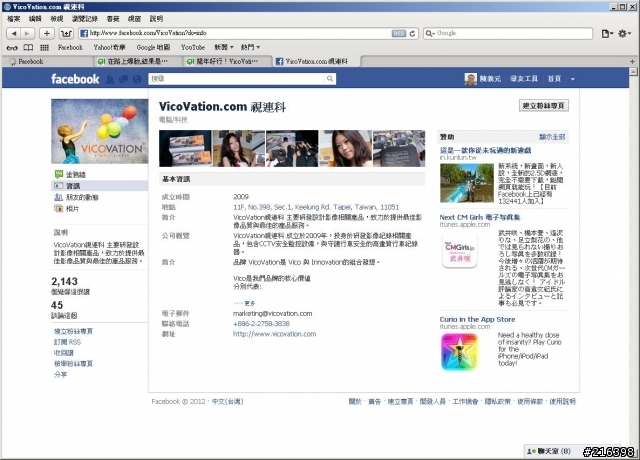Viewport: 640px width, 460px height.
Task: Click the browser back arrow button
Action: point(14,33)
